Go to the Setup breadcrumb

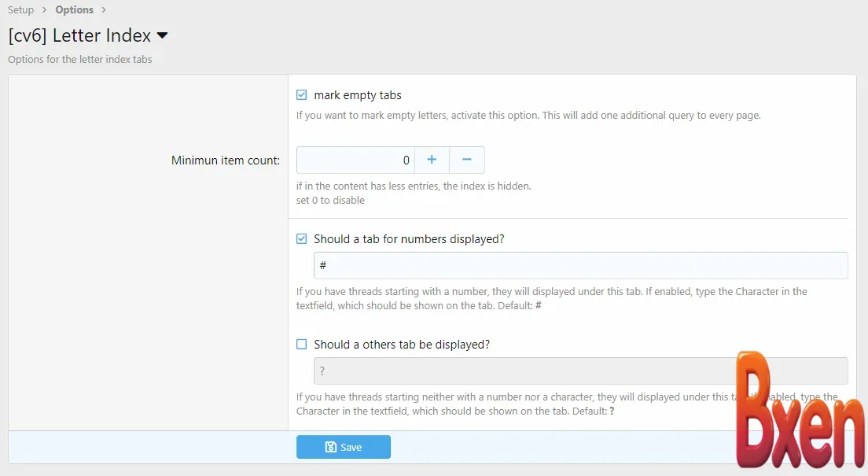pyautogui.click(x=21, y=10)
